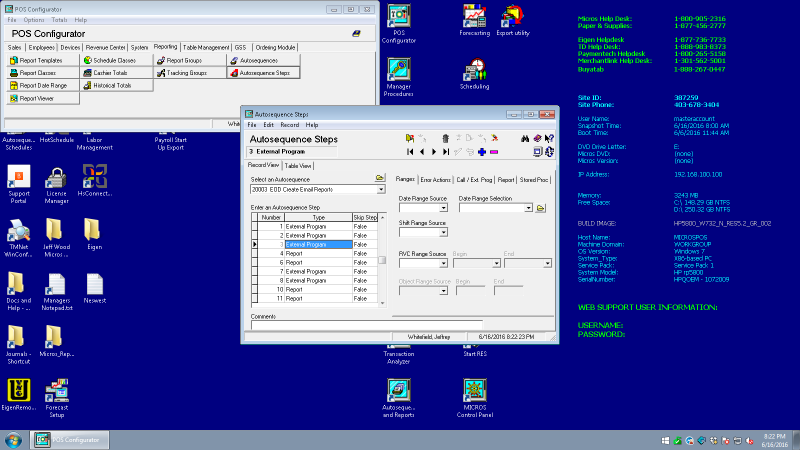This screenshot has height=450, width=800.
Task: Click the magenta minus delete record icon
Action: point(494,152)
